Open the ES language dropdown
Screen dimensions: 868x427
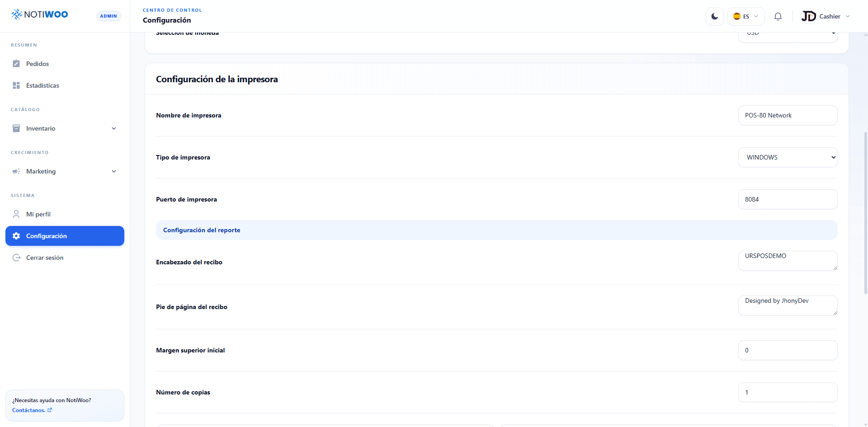(x=746, y=16)
